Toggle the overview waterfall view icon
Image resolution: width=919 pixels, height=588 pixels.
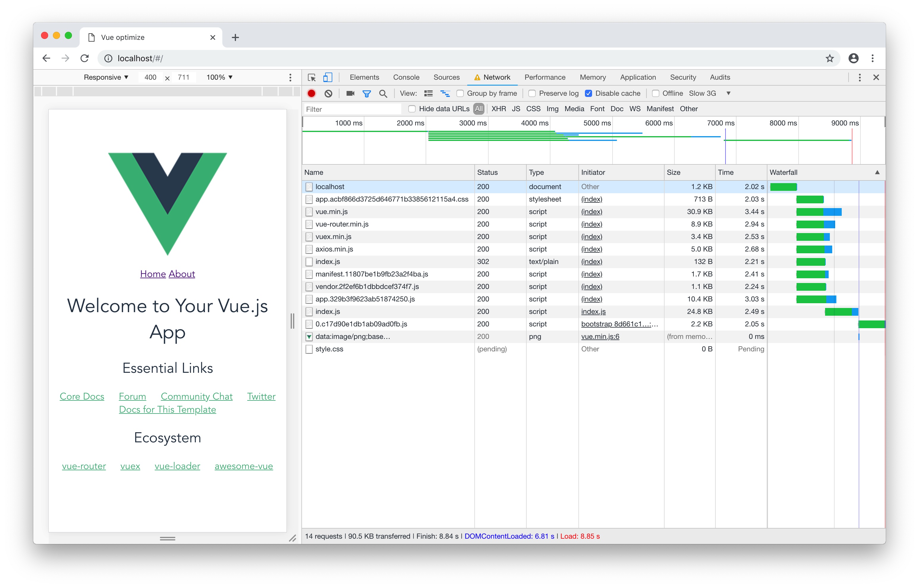click(445, 94)
